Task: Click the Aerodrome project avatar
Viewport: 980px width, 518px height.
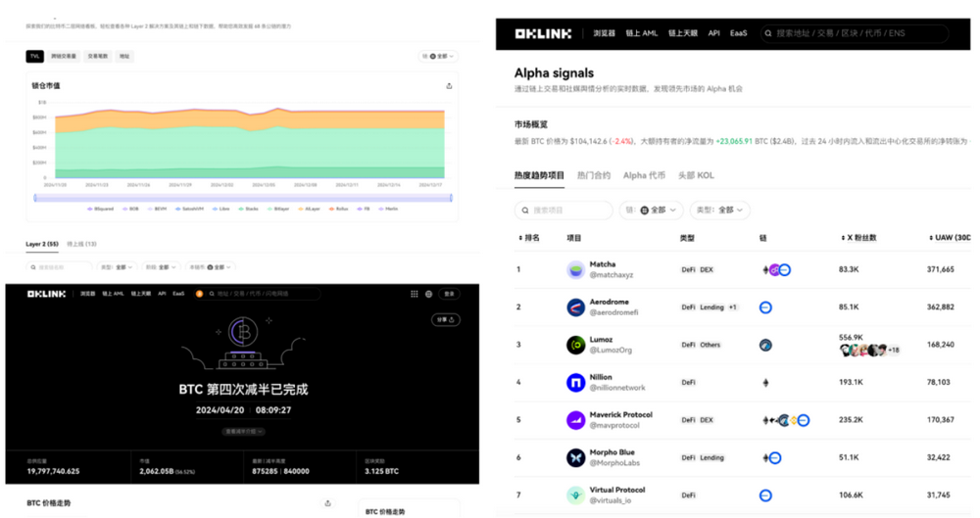Action: (575, 307)
